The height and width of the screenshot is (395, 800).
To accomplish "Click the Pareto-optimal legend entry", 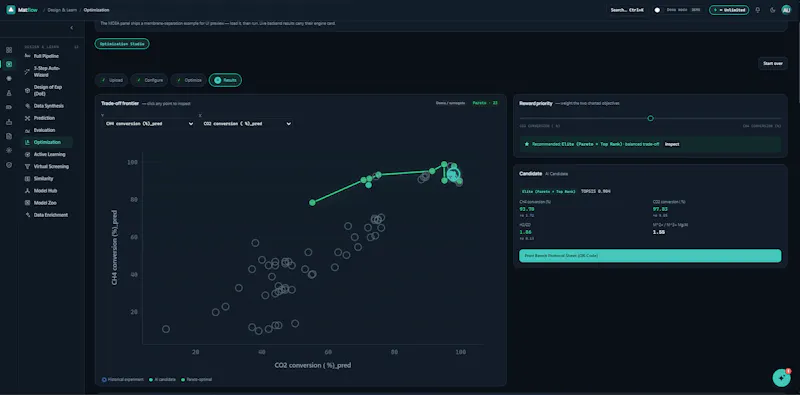I will (x=196, y=380).
